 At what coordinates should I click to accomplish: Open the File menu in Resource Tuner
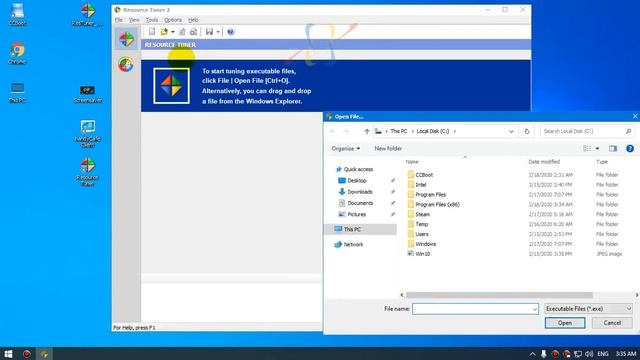119,20
